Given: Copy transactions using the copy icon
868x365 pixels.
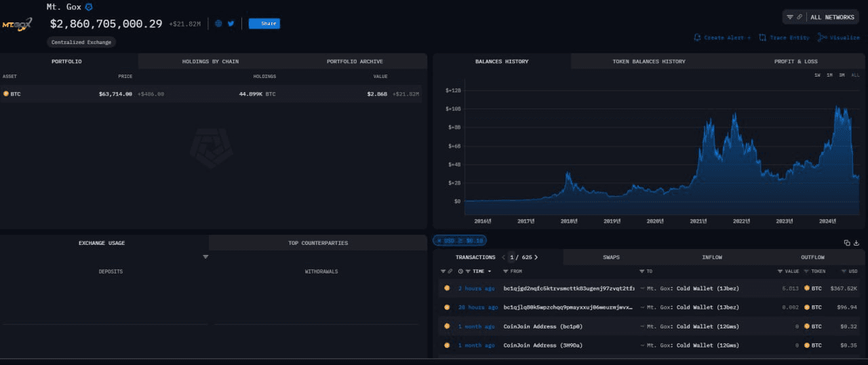Looking at the screenshot, I should [847, 242].
